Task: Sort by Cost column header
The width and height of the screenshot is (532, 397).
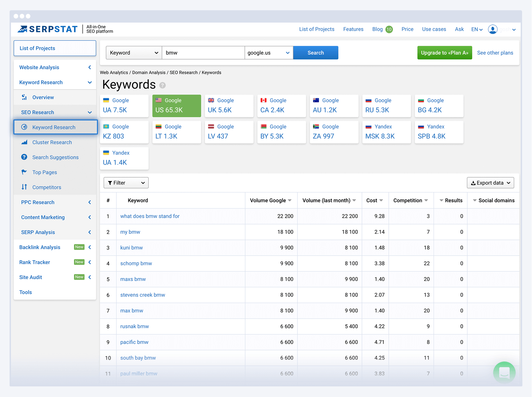Action: pyautogui.click(x=375, y=200)
